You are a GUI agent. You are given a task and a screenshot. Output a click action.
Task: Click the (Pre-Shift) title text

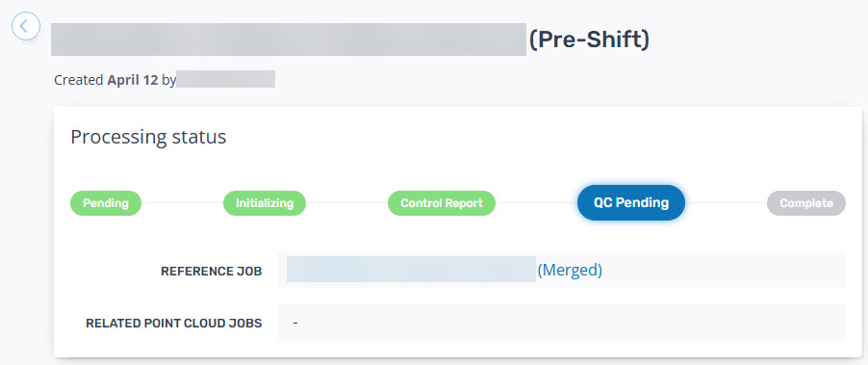589,39
